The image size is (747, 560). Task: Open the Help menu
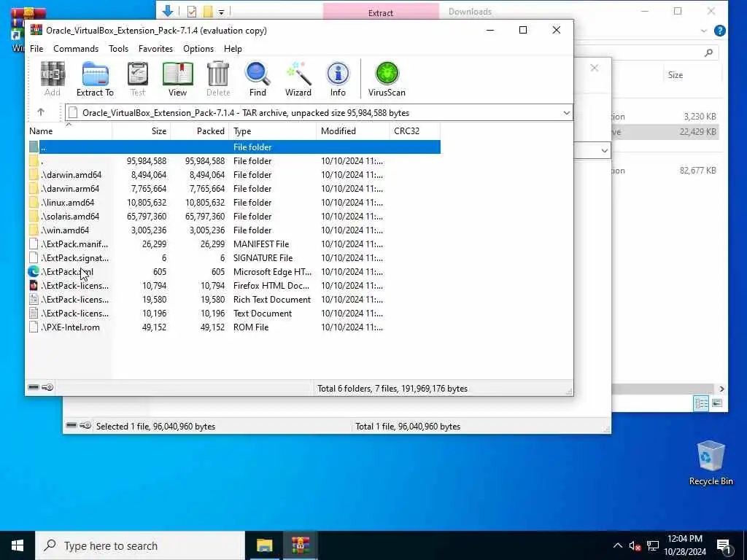click(x=233, y=49)
